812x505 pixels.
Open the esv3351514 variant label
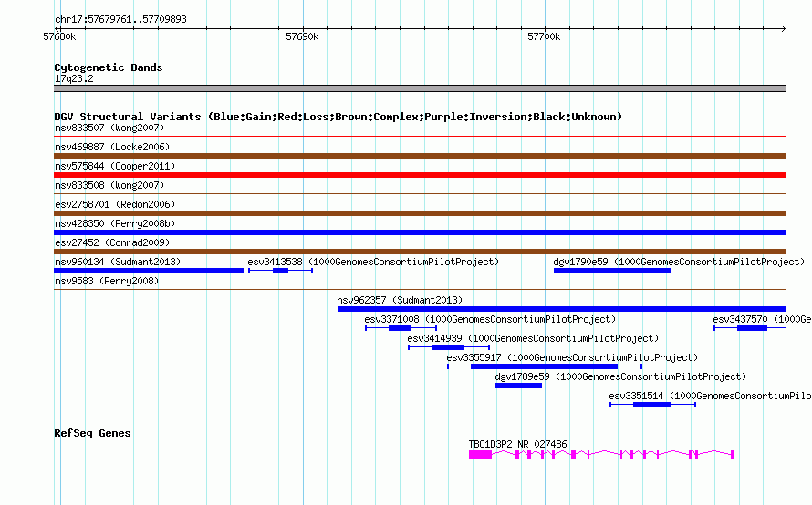click(x=710, y=396)
